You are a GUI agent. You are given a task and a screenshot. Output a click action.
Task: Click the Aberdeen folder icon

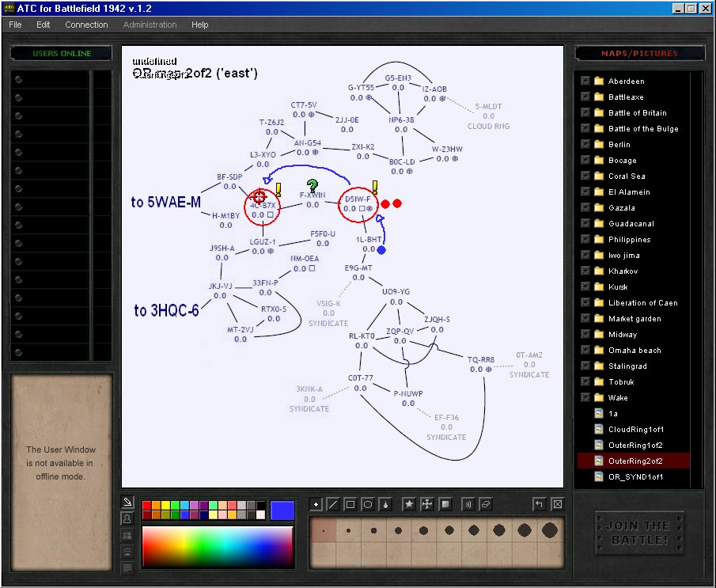(x=599, y=82)
